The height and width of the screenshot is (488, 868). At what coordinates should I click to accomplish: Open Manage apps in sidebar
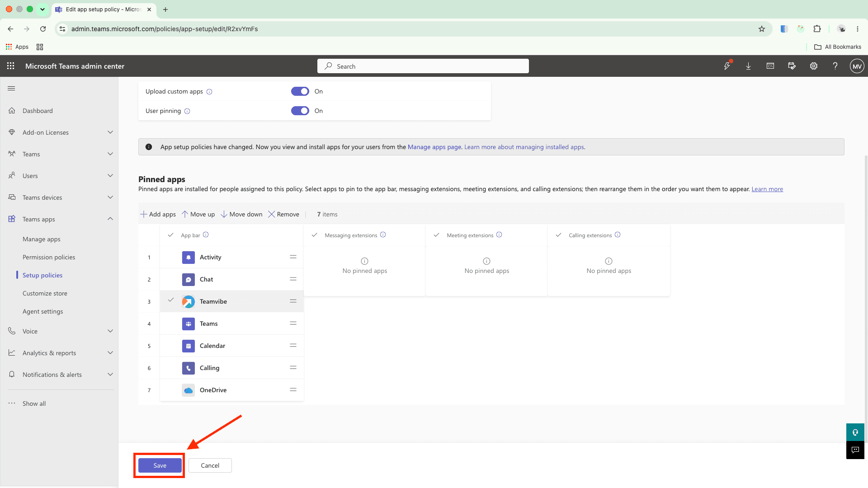tap(42, 239)
